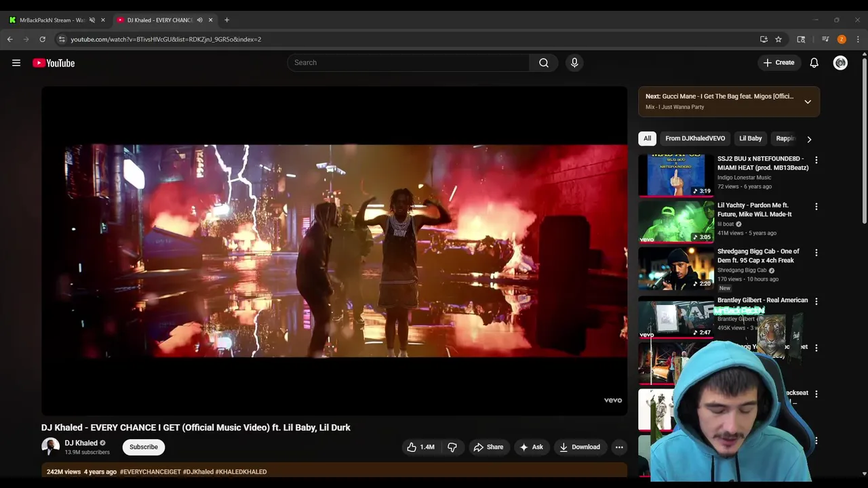Screen dimensions: 868x488
Task: Subscribe to DJ Khaled
Action: (x=144, y=447)
